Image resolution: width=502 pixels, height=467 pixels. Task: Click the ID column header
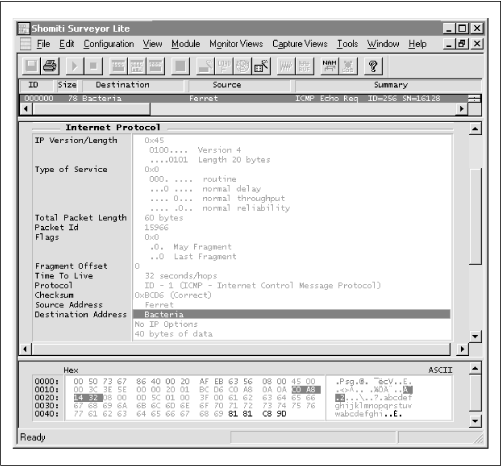36,85
